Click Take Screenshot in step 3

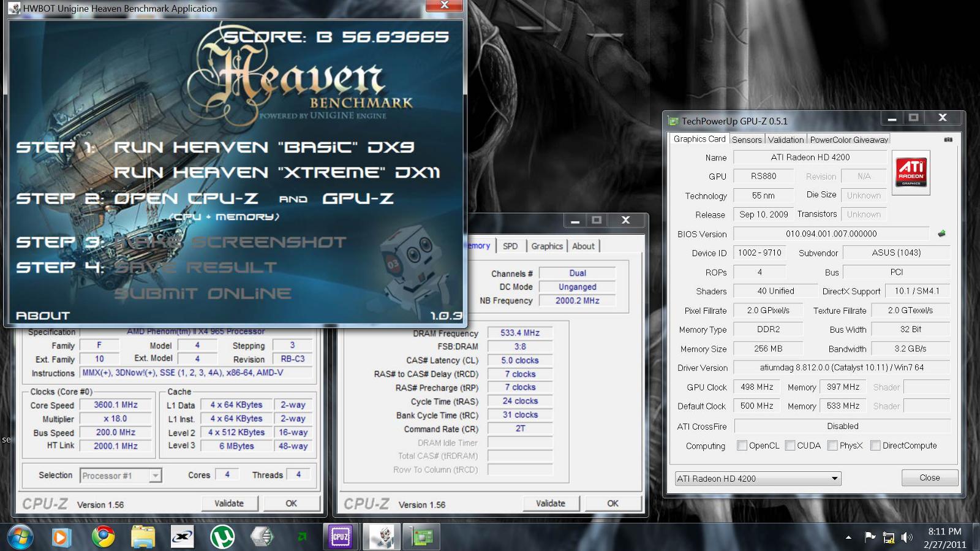click(230, 242)
